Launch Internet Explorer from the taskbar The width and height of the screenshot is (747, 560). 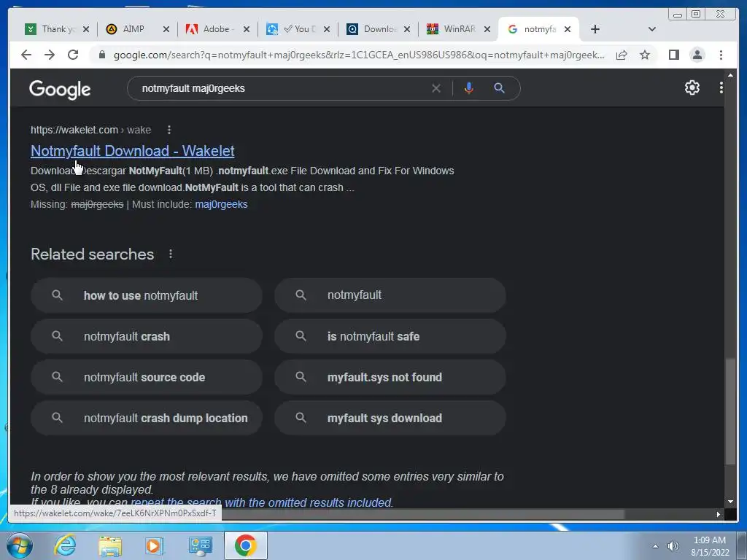(x=65, y=545)
